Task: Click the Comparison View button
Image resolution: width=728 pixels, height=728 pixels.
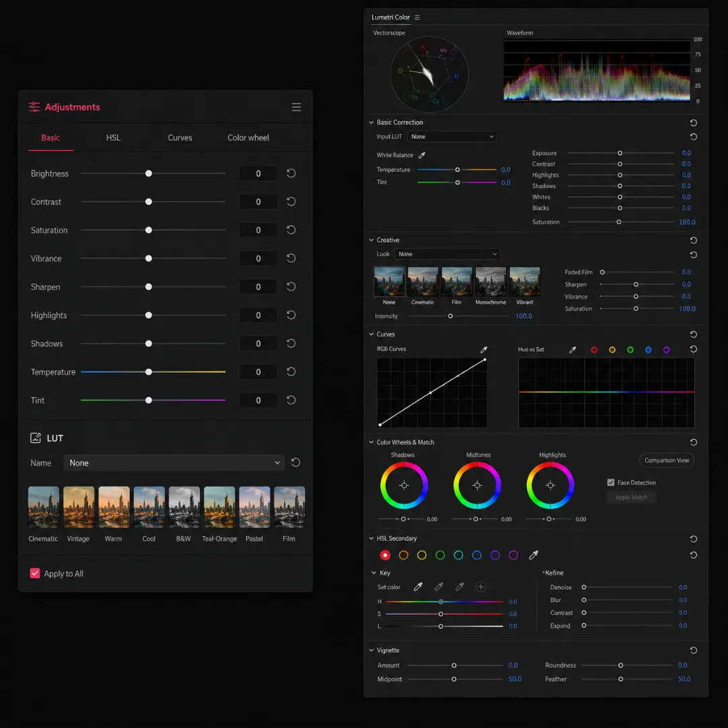Action: point(666,460)
